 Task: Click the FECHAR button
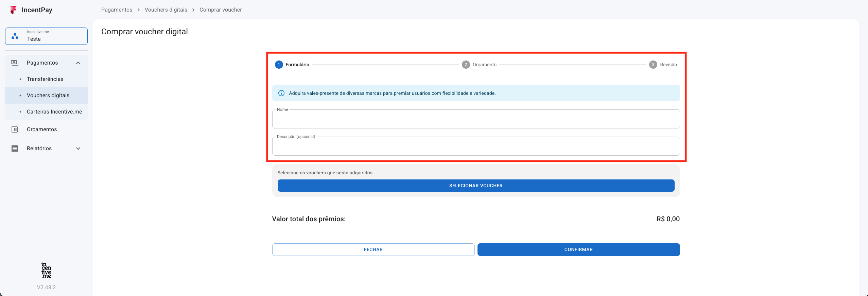[x=373, y=249]
